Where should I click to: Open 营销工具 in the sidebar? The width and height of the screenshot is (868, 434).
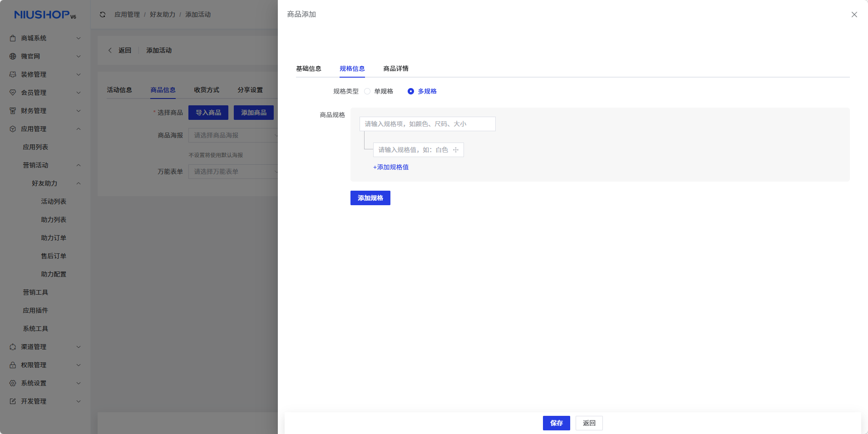coord(35,292)
